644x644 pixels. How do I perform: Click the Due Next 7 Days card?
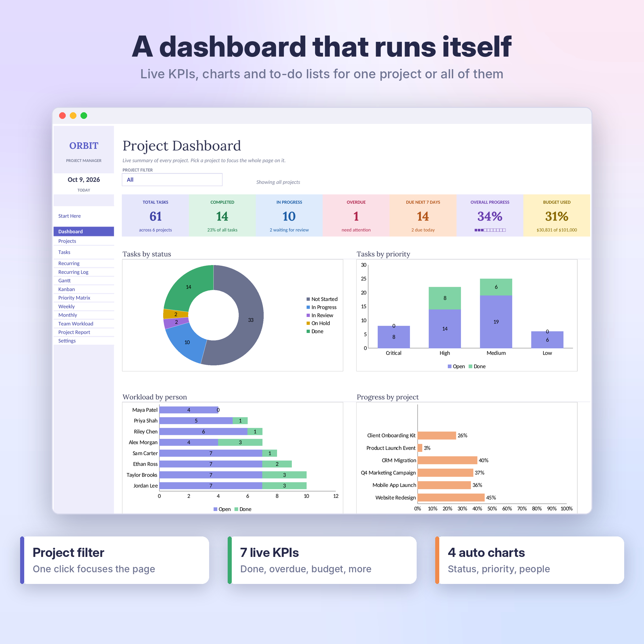pos(423,216)
